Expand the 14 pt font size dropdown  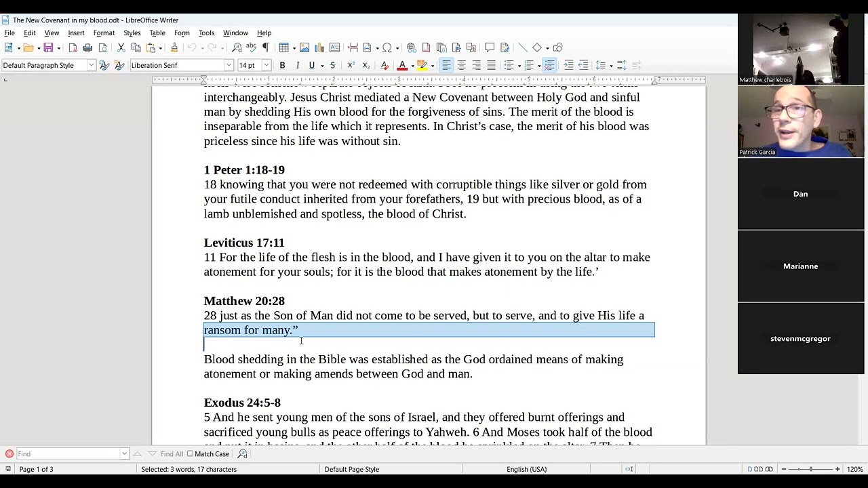266,65
